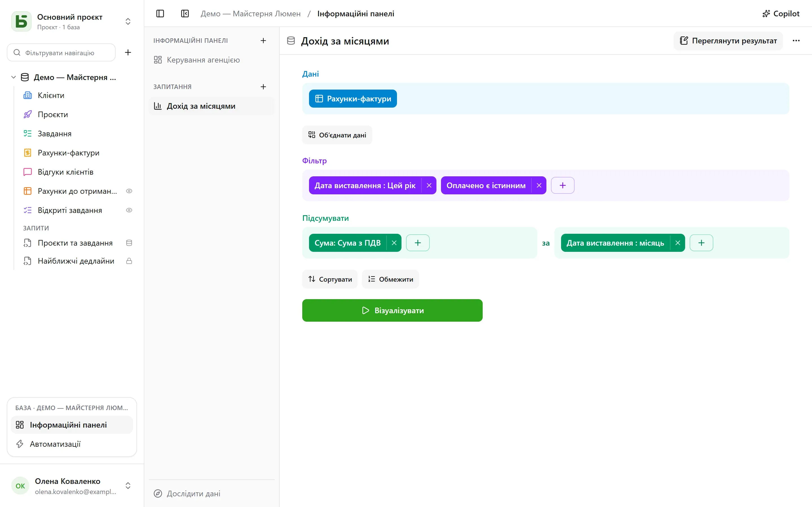Collapse the secondary panel via header icon
812x507 pixels.
185,14
